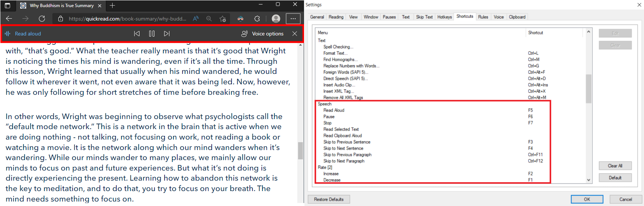Select Spell Checking in the menu list
Screen dimensions: 644x206
pos(450,47)
